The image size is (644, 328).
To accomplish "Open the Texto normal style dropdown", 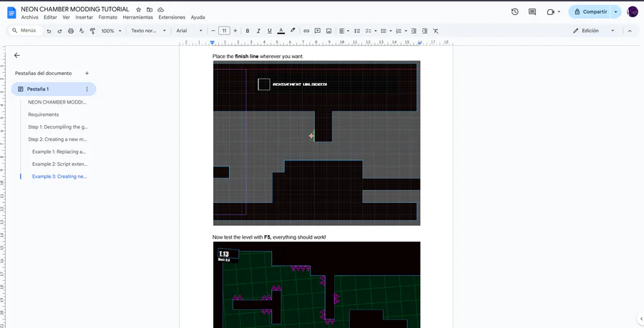I will [x=148, y=31].
